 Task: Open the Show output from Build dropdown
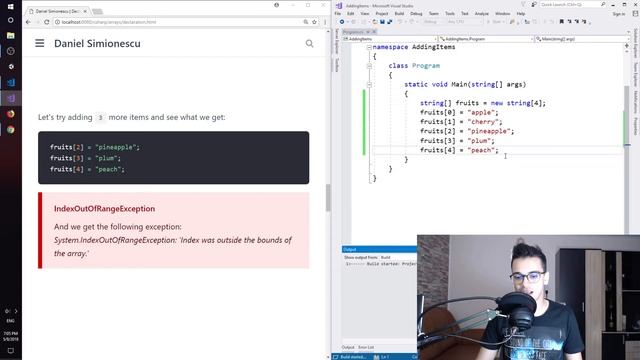click(398, 258)
